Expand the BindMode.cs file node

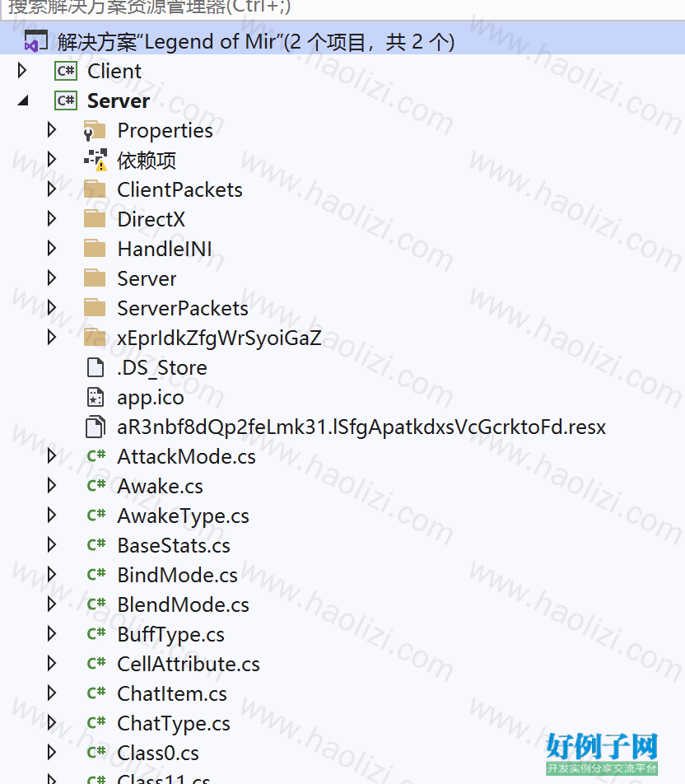pyautogui.click(x=52, y=575)
